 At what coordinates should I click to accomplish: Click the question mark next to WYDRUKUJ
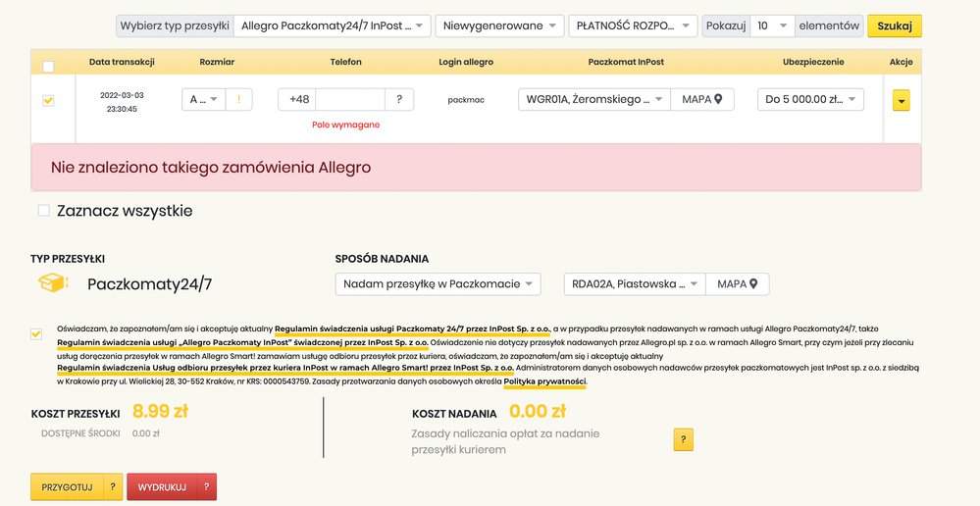click(x=207, y=487)
